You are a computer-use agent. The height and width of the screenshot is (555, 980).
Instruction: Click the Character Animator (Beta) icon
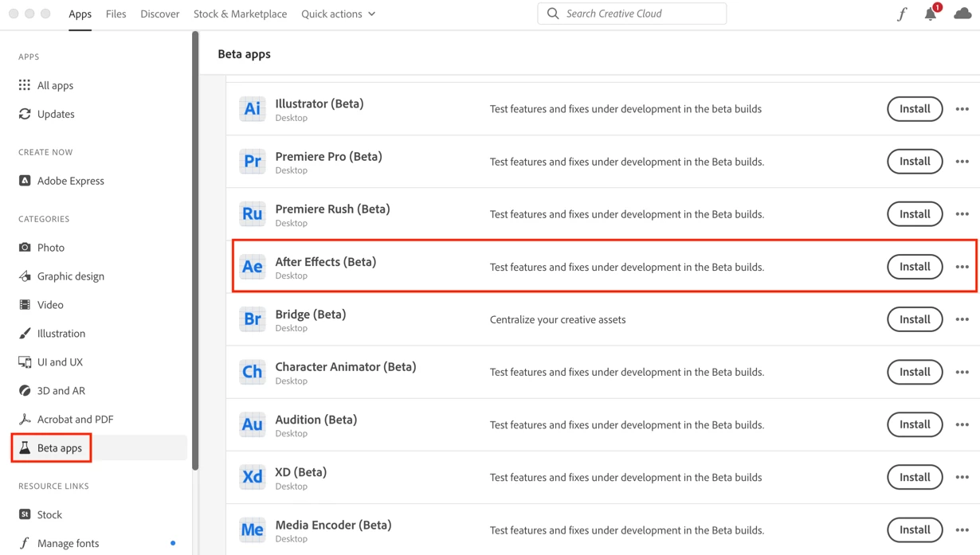(x=253, y=372)
